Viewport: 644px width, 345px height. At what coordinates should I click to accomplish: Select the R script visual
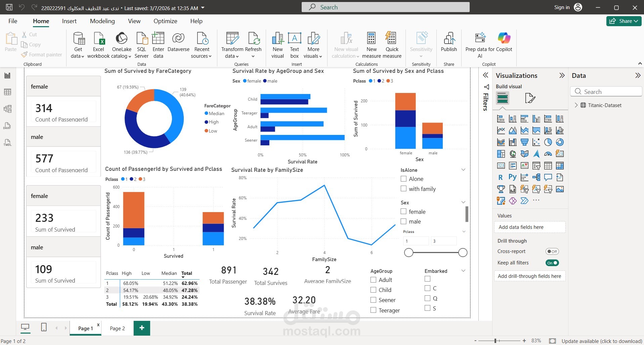501,177
